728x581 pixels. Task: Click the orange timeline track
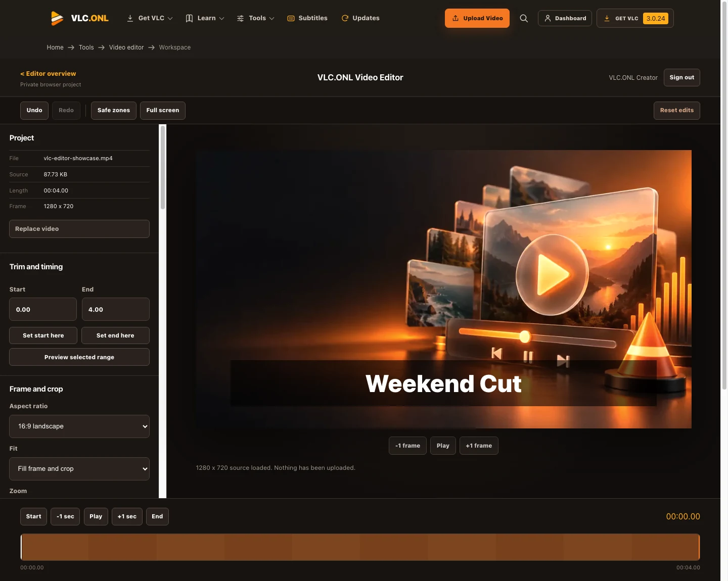[360, 547]
